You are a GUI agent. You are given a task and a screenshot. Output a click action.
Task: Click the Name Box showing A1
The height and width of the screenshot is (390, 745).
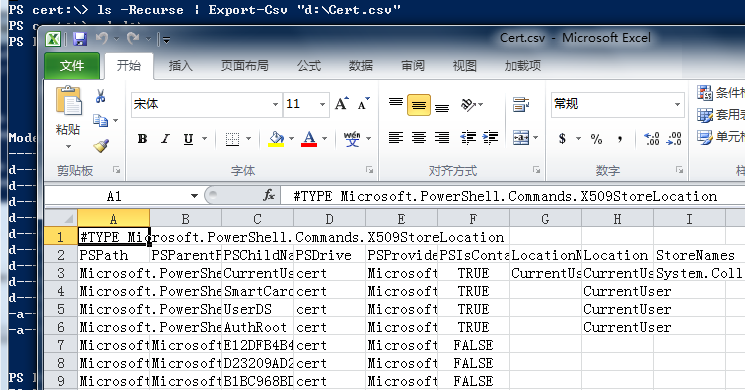pos(114,196)
